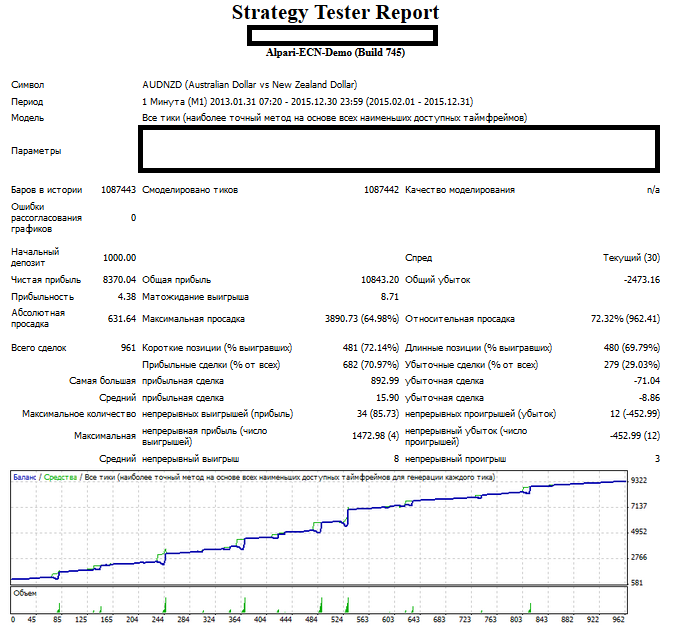Screen dimensions: 674x626
Task: Click maximal drawdown 3890.73 (64.98%)
Action: pyautogui.click(x=362, y=319)
